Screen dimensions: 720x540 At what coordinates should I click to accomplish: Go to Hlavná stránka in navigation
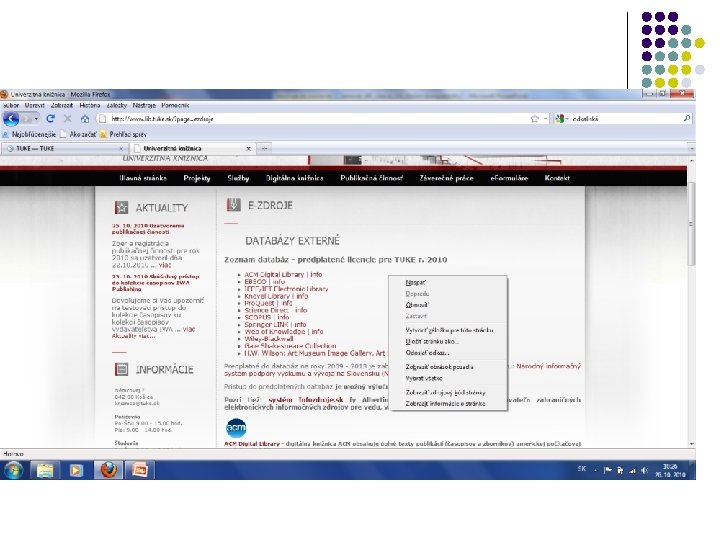click(143, 178)
